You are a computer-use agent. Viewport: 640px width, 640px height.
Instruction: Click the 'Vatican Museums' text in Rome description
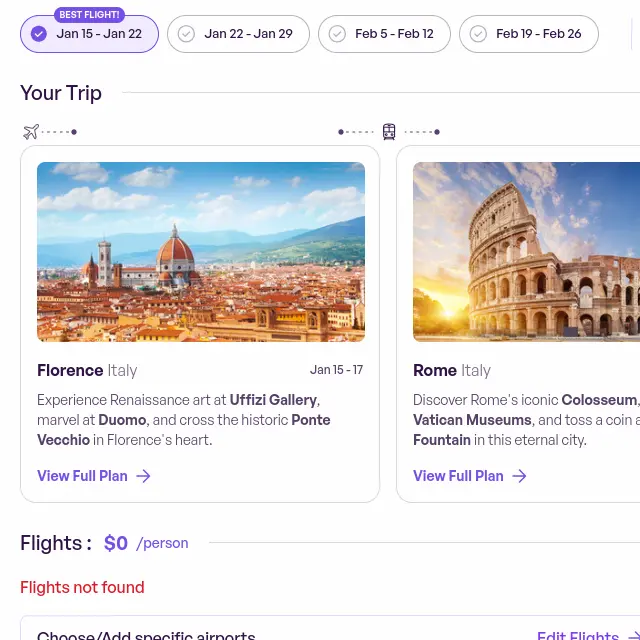[472, 420]
